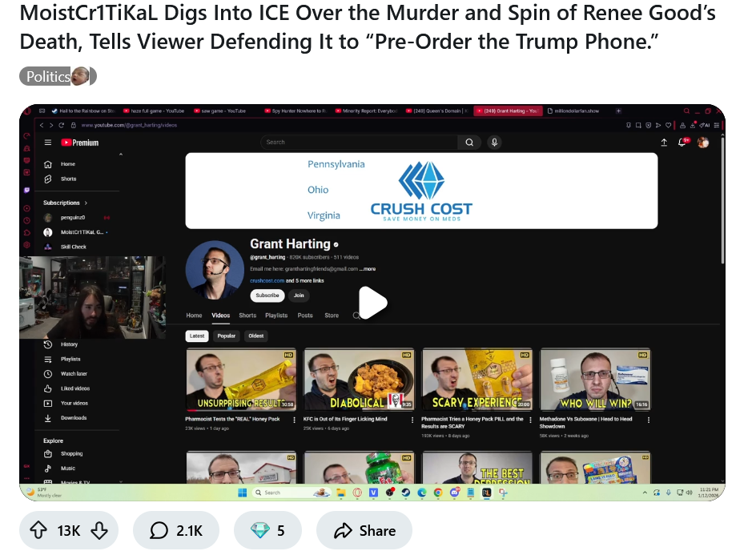Click Grant Harting's channel profile picture
The width and height of the screenshot is (756, 551).
(215, 270)
